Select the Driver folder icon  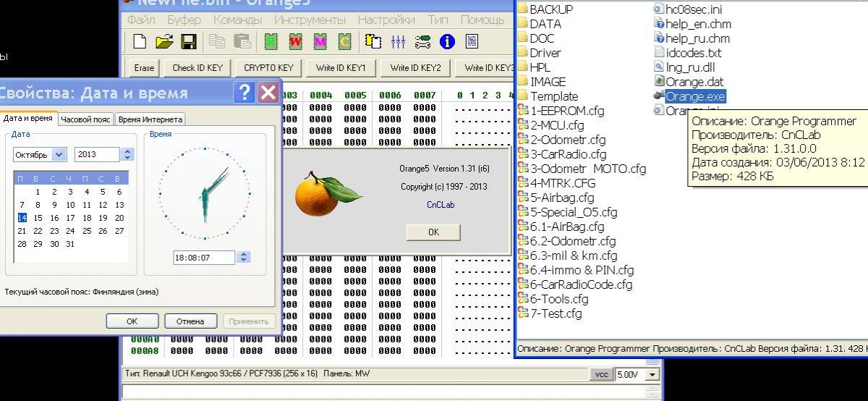tap(523, 53)
